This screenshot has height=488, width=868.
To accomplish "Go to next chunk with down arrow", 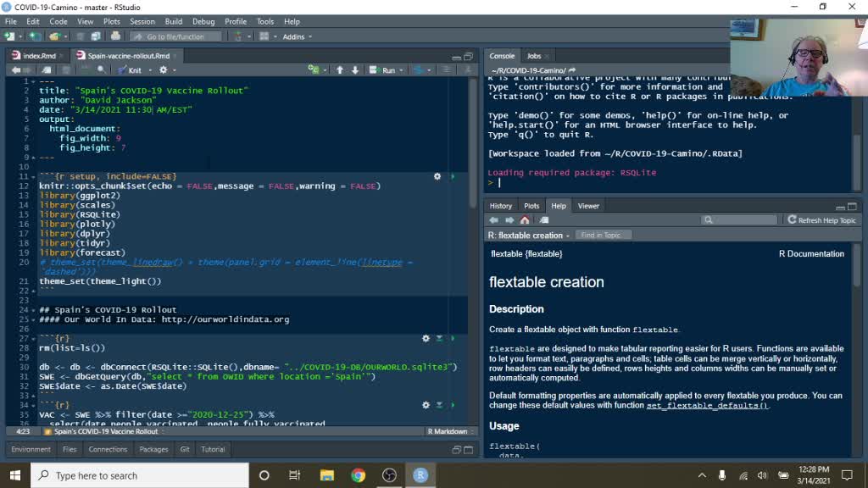I will point(355,70).
